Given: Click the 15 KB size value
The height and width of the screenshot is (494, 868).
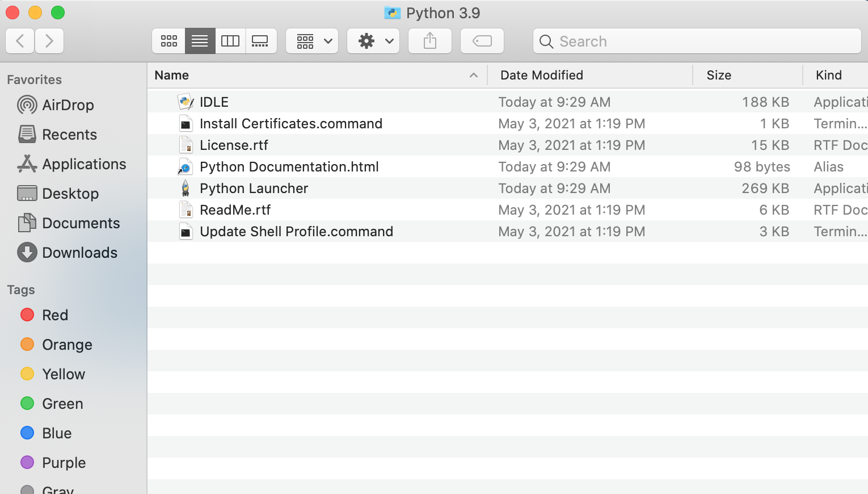Looking at the screenshot, I should (770, 145).
